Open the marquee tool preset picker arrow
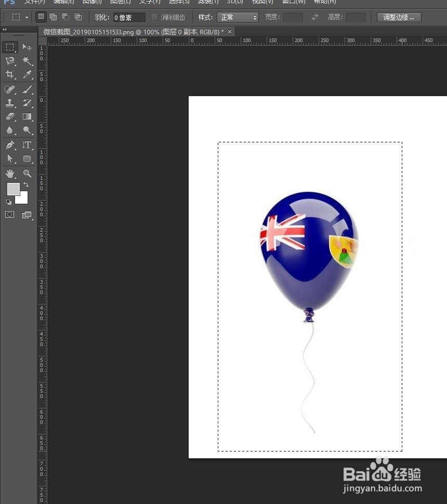Image resolution: width=447 pixels, height=504 pixels. click(x=27, y=17)
